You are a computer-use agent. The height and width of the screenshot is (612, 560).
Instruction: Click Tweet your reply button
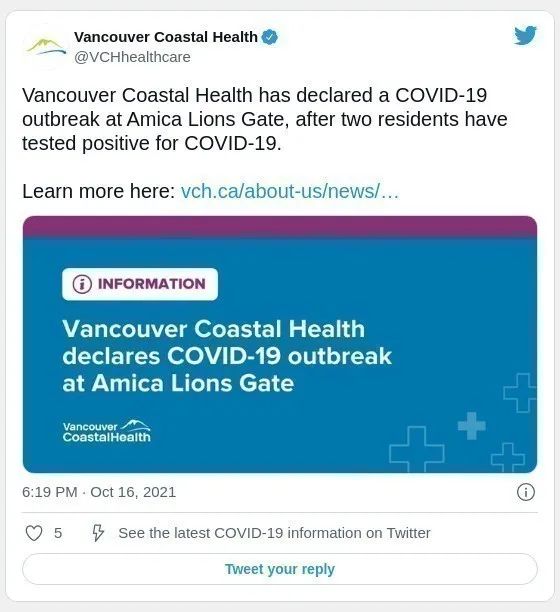coord(280,569)
